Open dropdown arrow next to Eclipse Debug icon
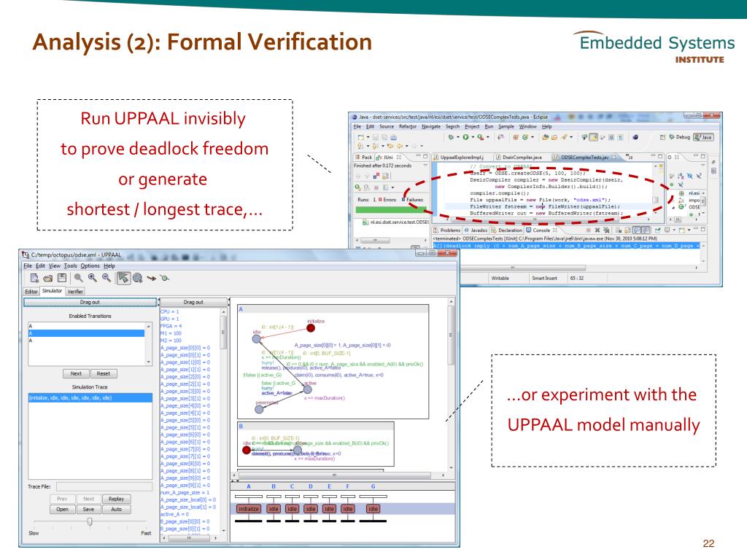747x560 pixels. (x=458, y=137)
